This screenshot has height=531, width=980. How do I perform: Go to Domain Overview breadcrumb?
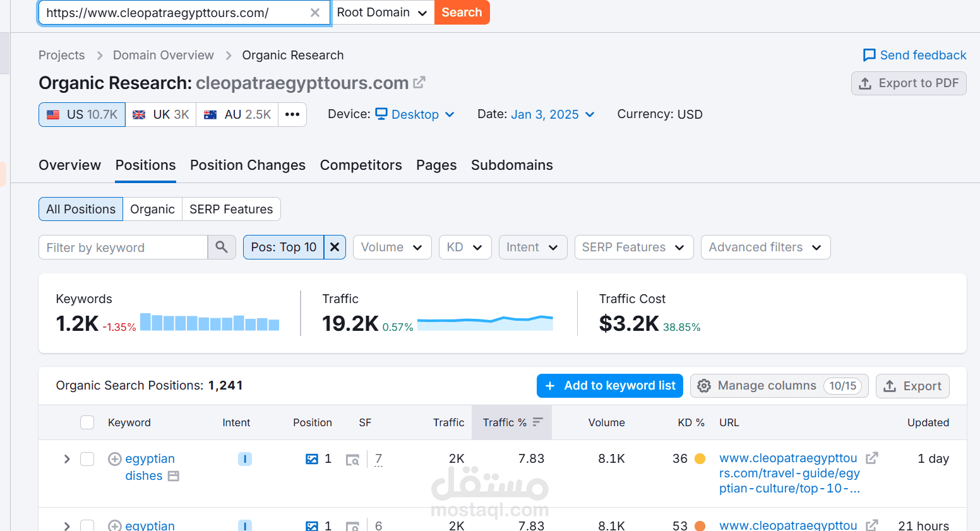[x=163, y=56]
